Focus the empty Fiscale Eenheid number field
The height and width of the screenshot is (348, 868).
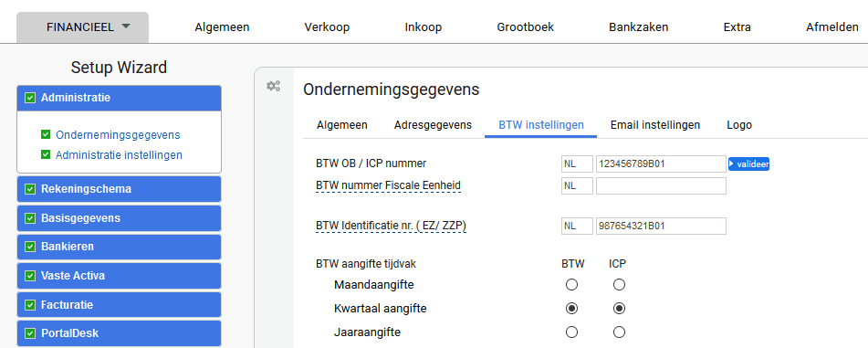tap(661, 185)
